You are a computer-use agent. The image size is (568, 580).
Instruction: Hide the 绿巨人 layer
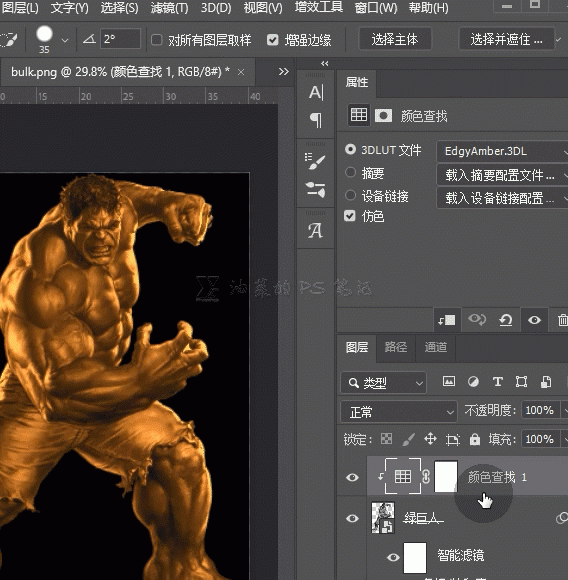tap(352, 518)
